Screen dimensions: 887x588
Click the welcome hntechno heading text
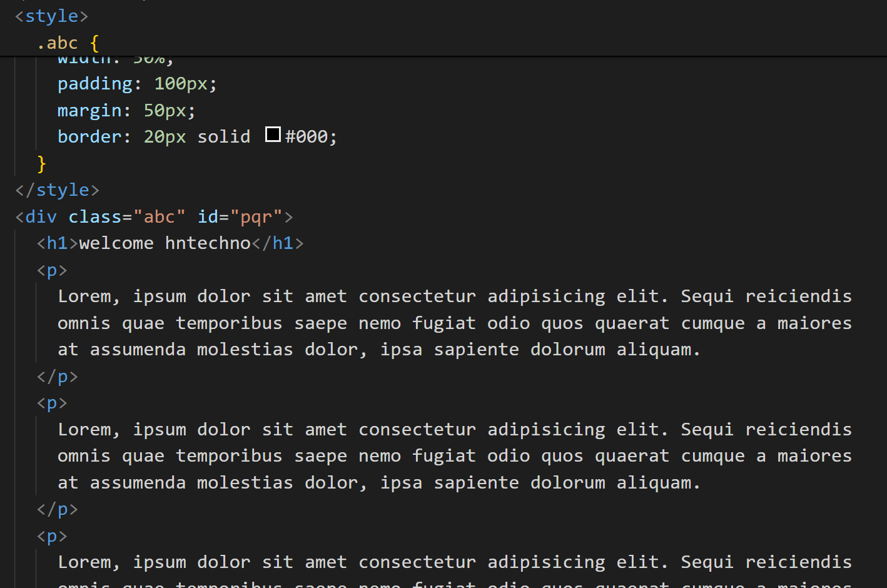(165, 243)
